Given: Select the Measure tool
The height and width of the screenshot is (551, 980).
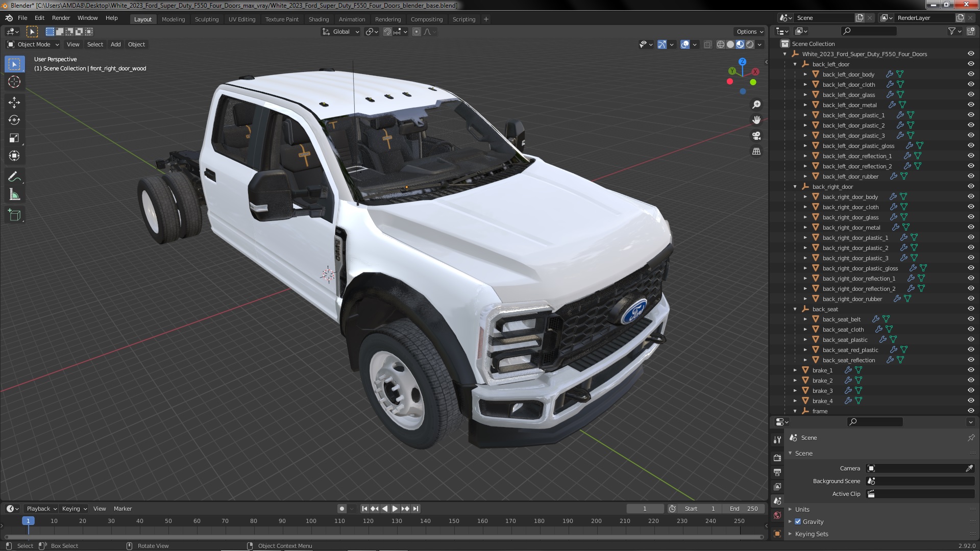Looking at the screenshot, I should pyautogui.click(x=14, y=195).
